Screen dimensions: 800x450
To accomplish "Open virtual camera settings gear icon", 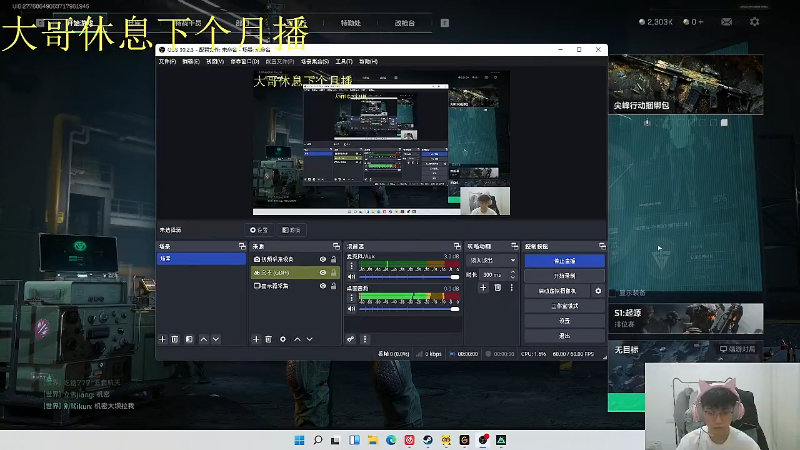I will [x=598, y=291].
